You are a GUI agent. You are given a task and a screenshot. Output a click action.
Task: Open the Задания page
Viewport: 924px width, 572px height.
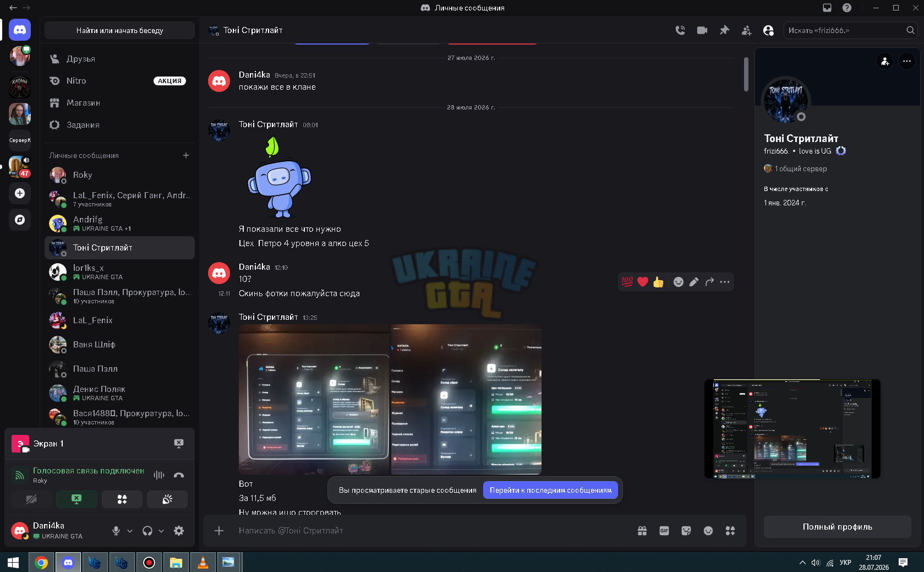point(119,125)
